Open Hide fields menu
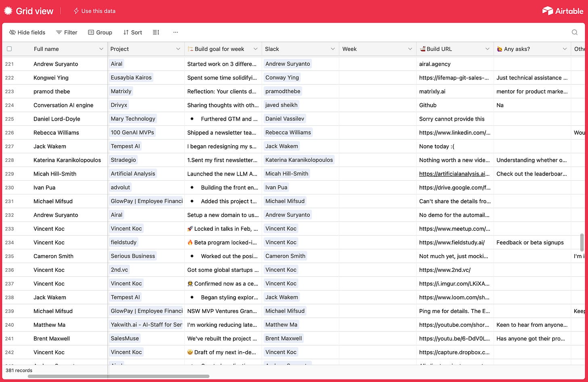Viewport: 588px width, 382px height. click(27, 32)
